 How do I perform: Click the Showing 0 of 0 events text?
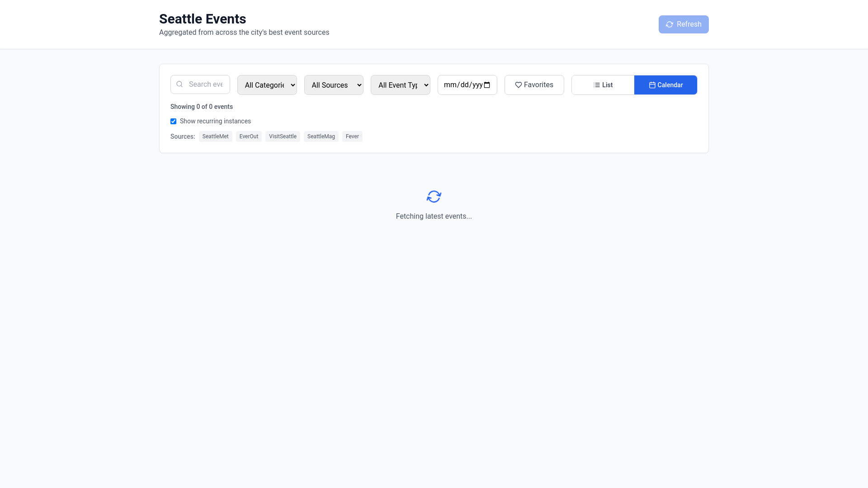[x=202, y=107]
